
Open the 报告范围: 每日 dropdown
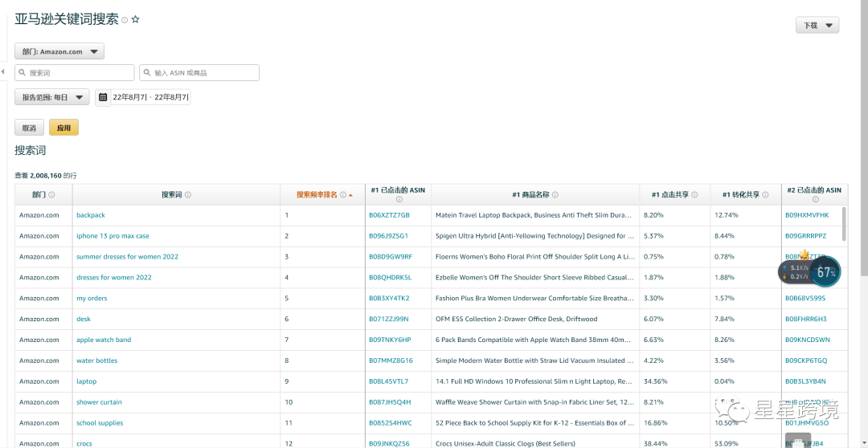52,97
